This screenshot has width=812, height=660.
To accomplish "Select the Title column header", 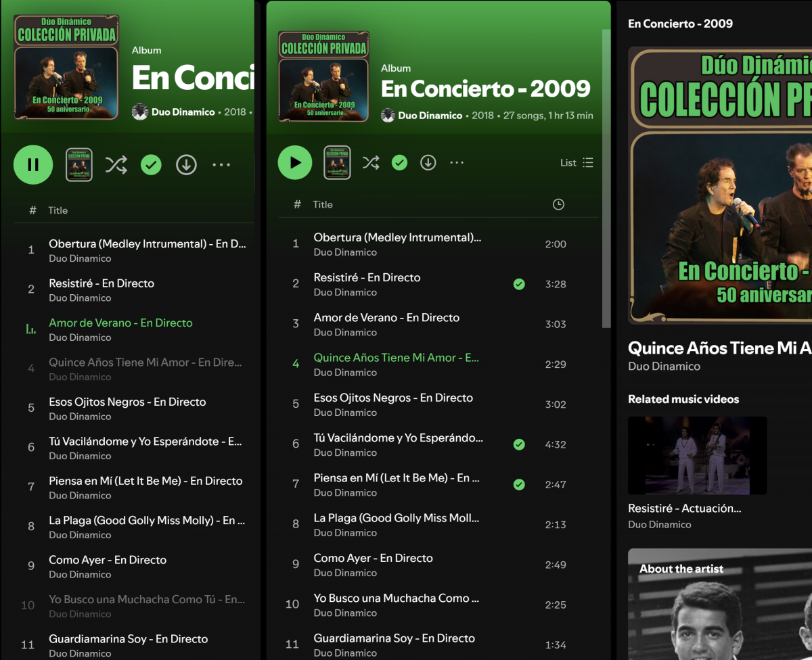I will (x=323, y=204).
